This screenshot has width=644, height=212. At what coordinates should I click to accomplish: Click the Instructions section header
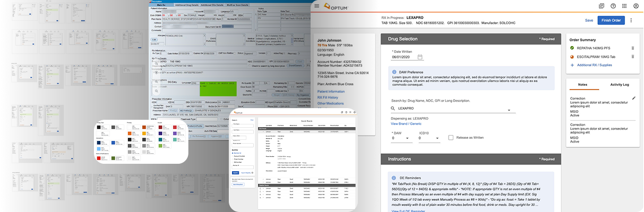click(x=470, y=158)
